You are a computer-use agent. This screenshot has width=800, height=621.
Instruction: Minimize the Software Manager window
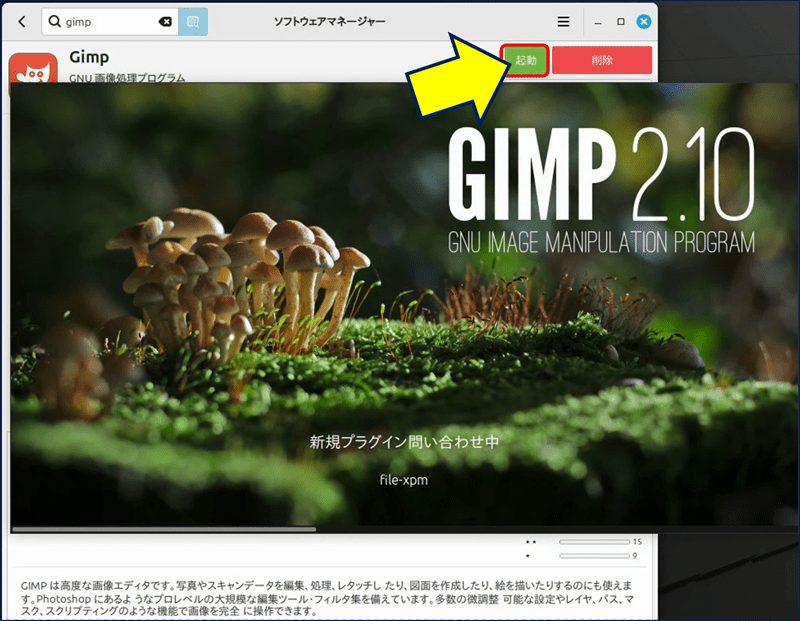click(597, 22)
